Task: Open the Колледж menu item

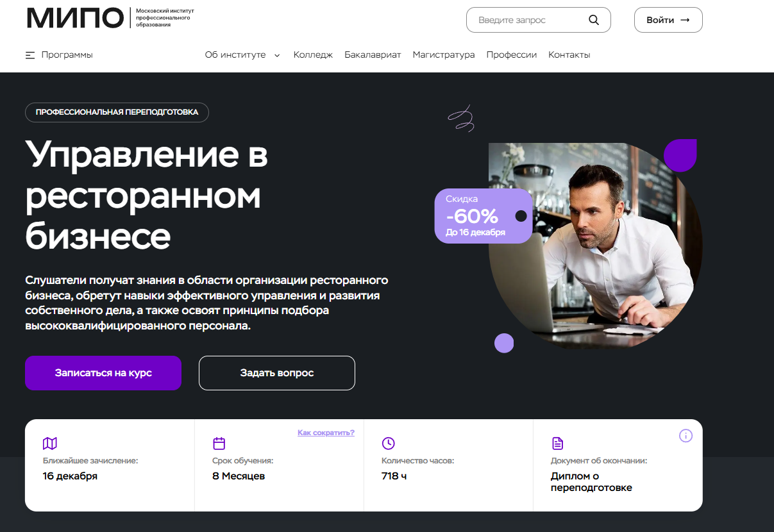Action: [x=313, y=55]
